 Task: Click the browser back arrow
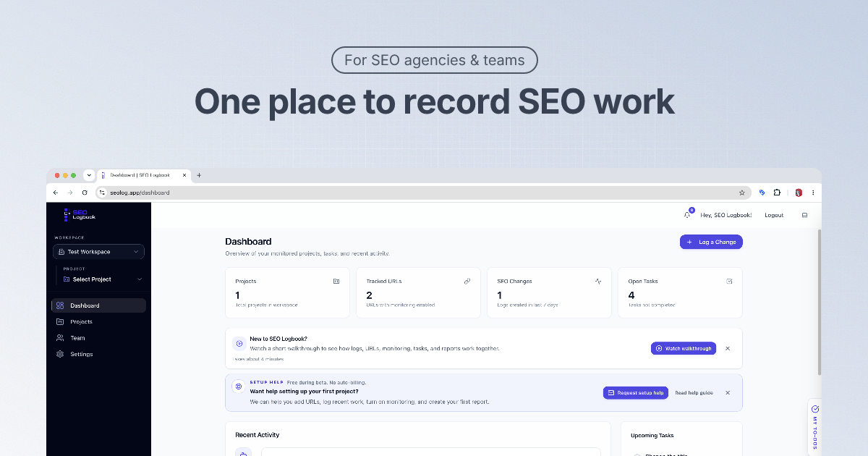point(56,193)
